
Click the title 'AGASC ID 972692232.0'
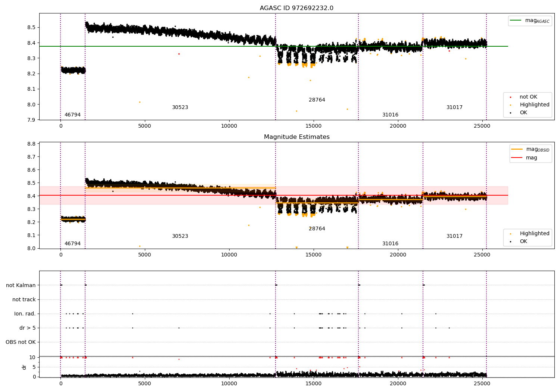296,8
